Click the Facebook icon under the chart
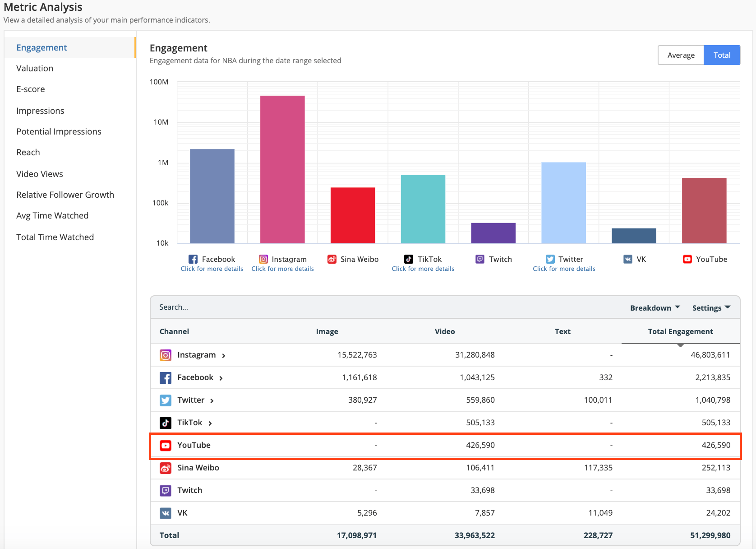756x549 pixels. coord(193,259)
